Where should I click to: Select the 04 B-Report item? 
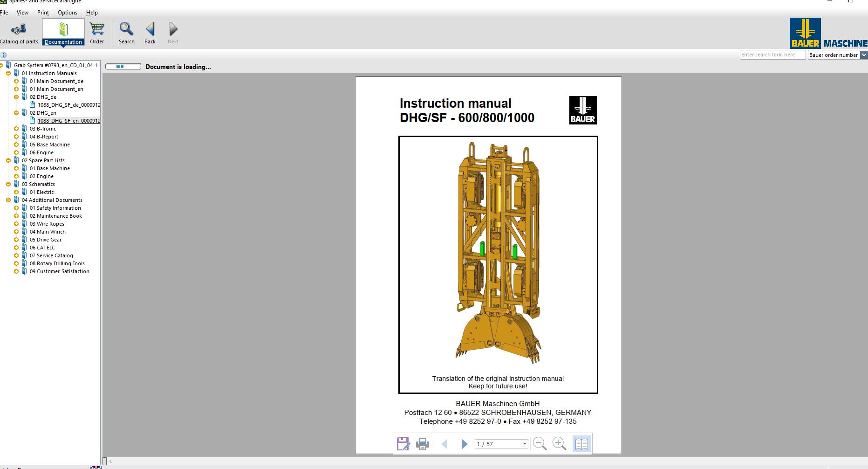click(x=44, y=137)
